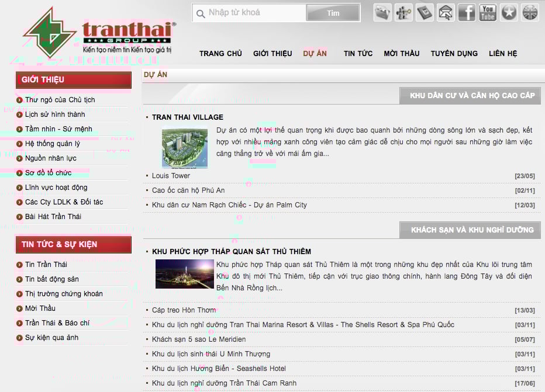Click the folder icon in top toolbar
Image resolution: width=545 pixels, height=392 pixels.
[382, 12]
